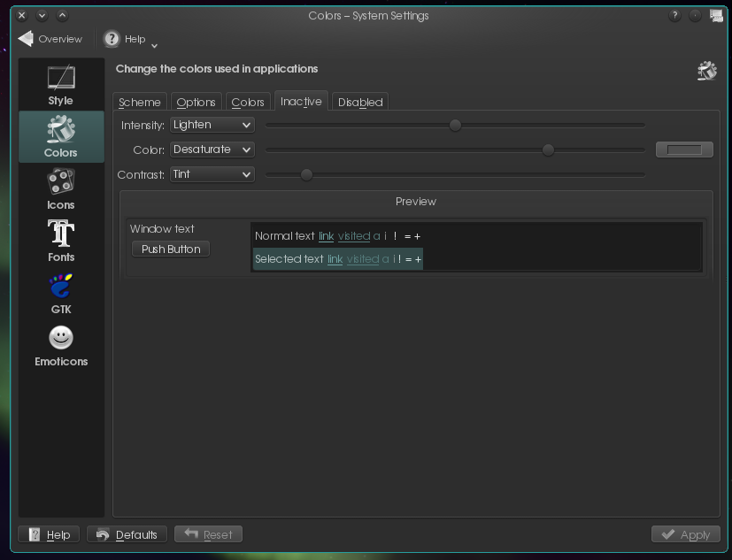This screenshot has width=732, height=560.
Task: Switch to the Options tab
Action: coord(196,102)
